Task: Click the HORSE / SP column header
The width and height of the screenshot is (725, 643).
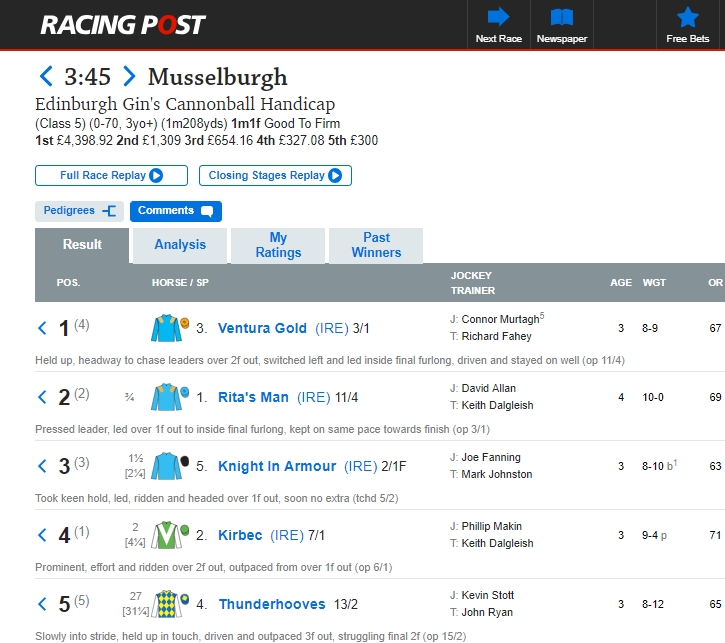Action: tap(180, 282)
